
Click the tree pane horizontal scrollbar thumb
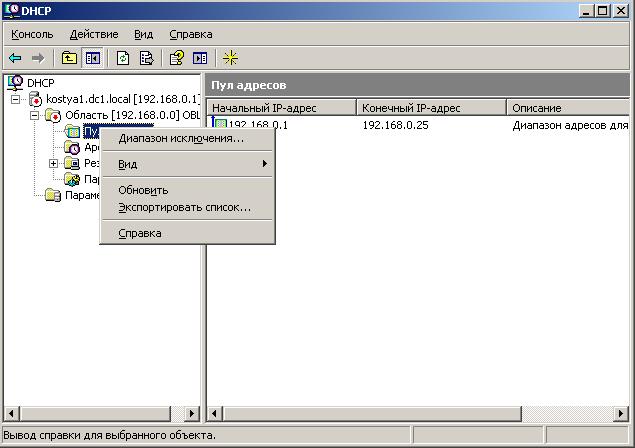[96, 414]
